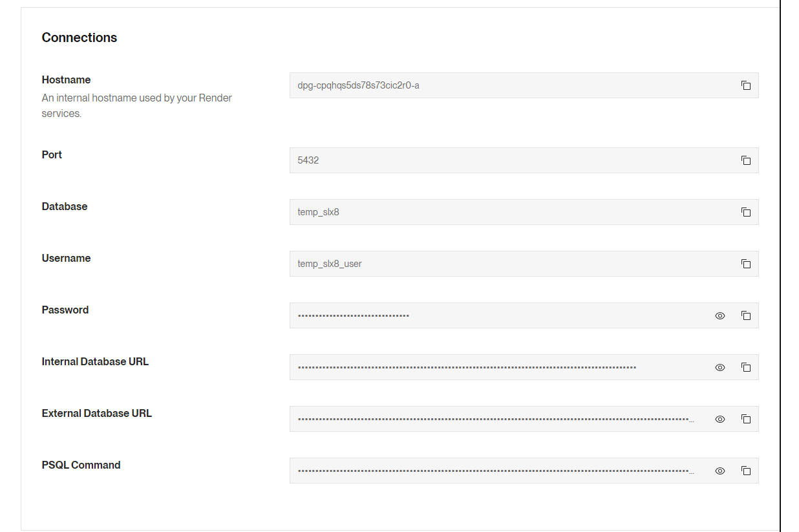Screen dimensions: 799x532
Task: Copy the Password to clipboard
Action: point(746,315)
